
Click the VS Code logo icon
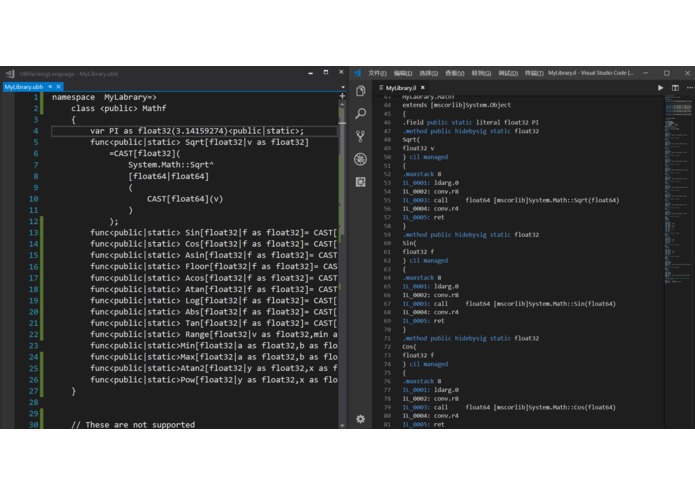coord(357,73)
